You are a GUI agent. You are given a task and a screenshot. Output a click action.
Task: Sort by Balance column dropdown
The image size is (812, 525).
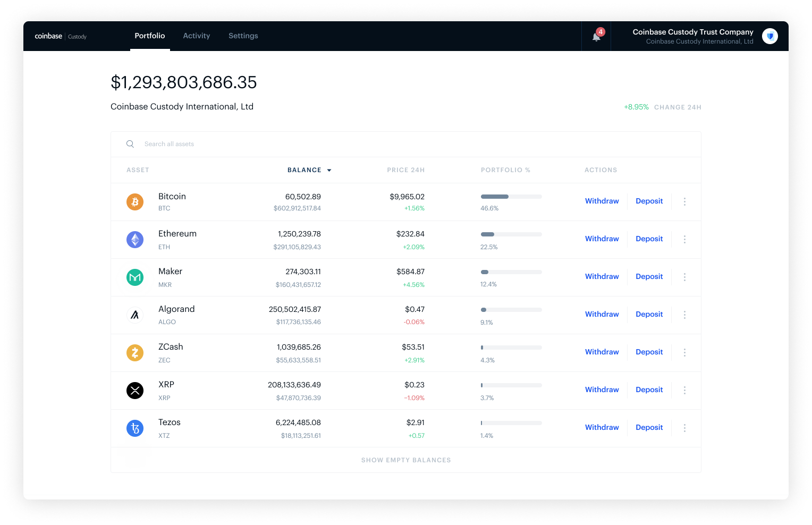tap(309, 170)
